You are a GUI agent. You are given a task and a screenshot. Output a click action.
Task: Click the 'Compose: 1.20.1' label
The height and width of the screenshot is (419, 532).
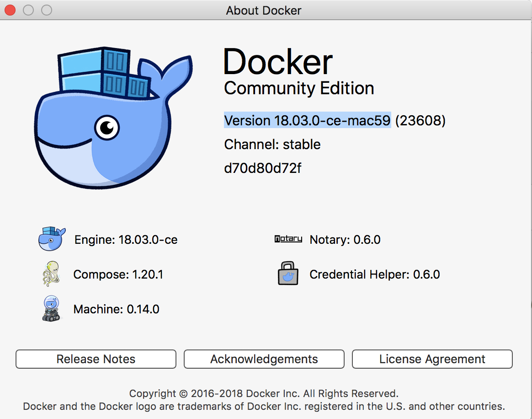point(118,274)
